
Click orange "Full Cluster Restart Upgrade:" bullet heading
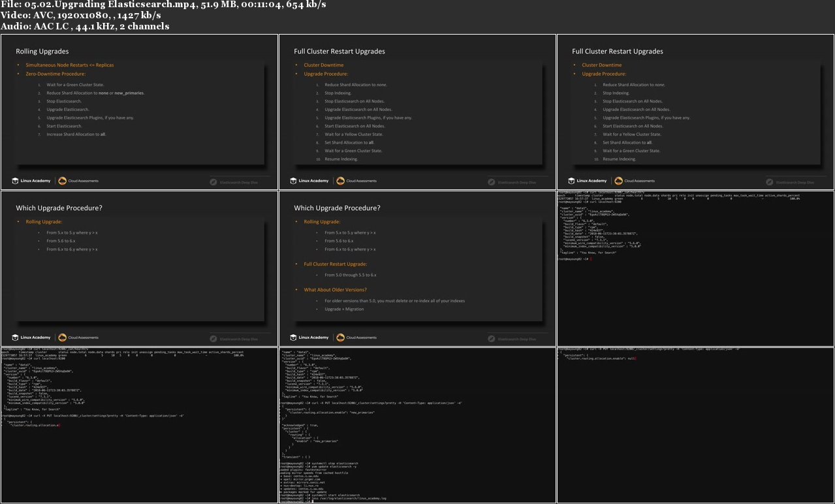pos(336,264)
